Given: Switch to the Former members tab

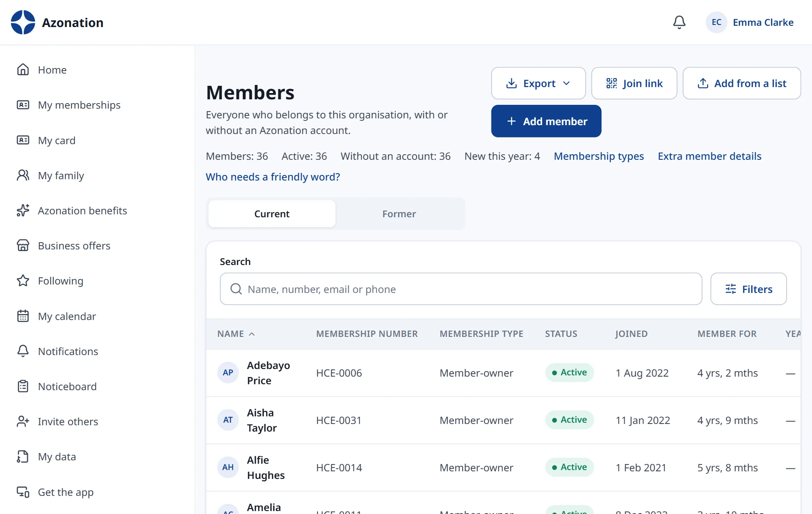Looking at the screenshot, I should [399, 214].
